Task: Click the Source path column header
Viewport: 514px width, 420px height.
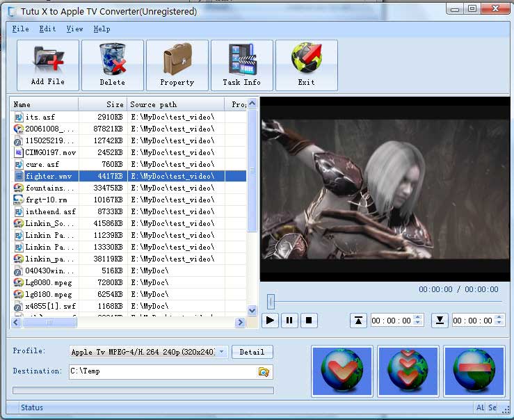Action: pos(176,104)
